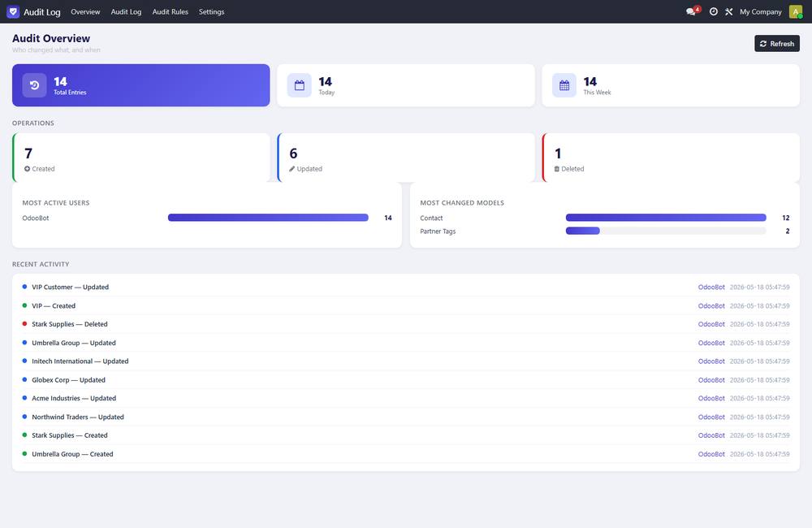The height and width of the screenshot is (528, 812).
Task: Click the Audit Log shield logo icon
Action: click(13, 11)
